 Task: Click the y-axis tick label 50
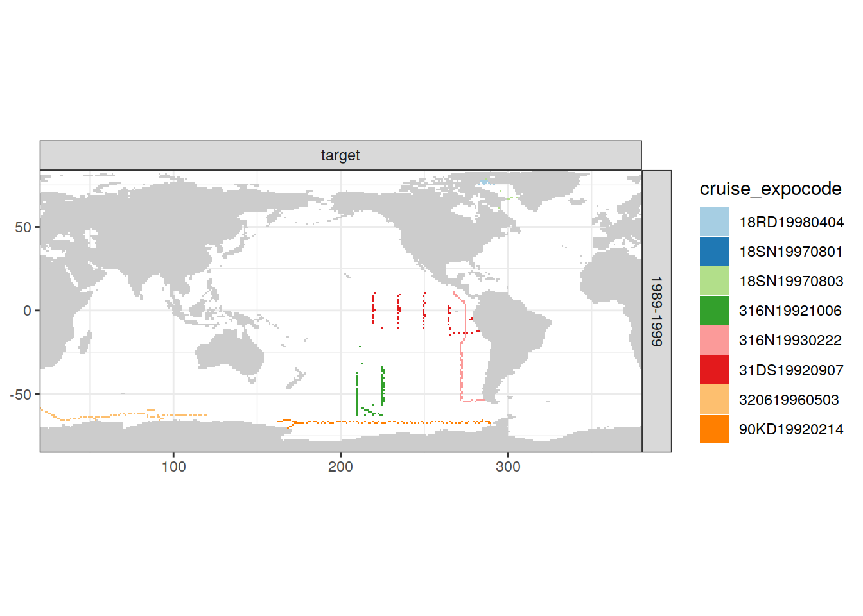point(23,227)
